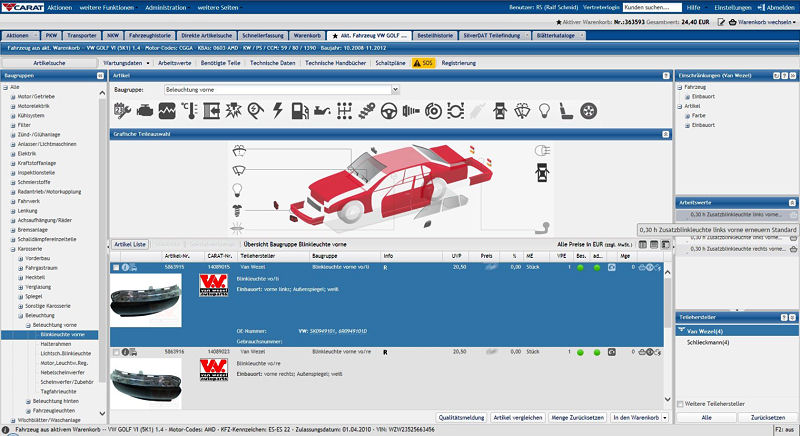Open the Technische Daten tab
The image size is (800, 436).
pos(272,63)
